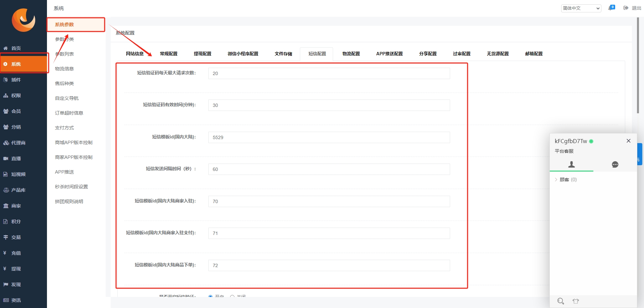Open the 发现 flag icon
The height and width of the screenshot is (308, 644).
(6, 285)
